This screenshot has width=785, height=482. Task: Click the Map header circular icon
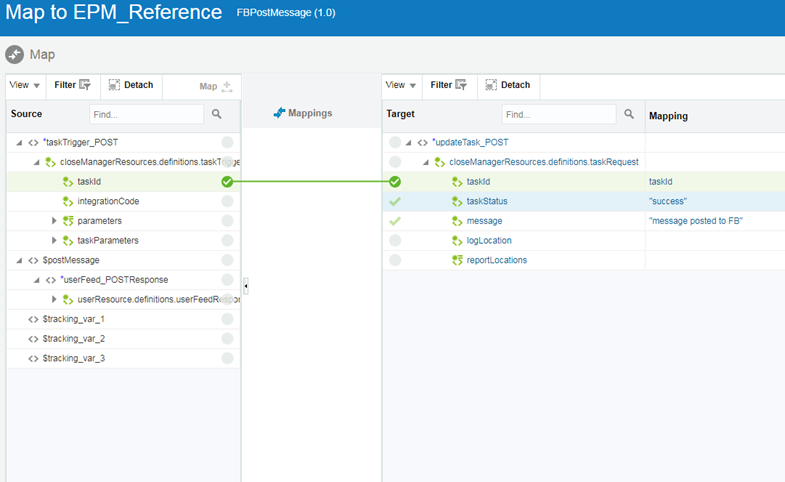coord(15,55)
